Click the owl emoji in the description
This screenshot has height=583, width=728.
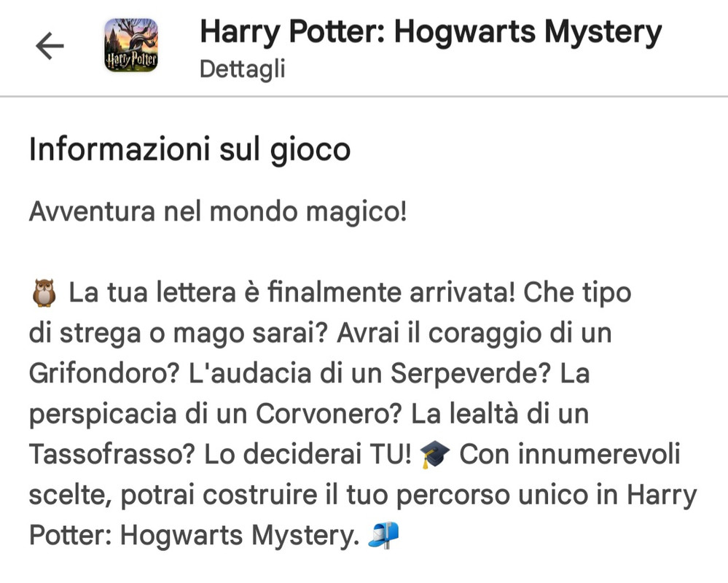pyautogui.click(x=44, y=293)
